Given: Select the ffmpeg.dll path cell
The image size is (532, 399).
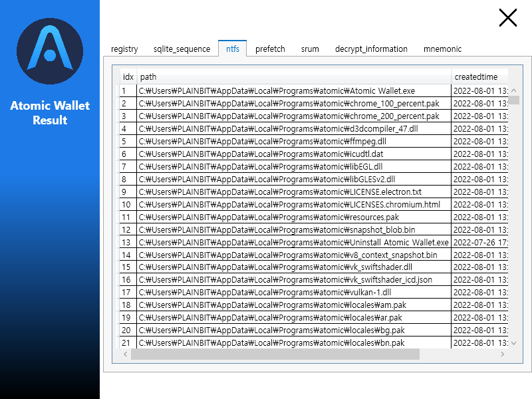Looking at the screenshot, I should click(294, 141).
